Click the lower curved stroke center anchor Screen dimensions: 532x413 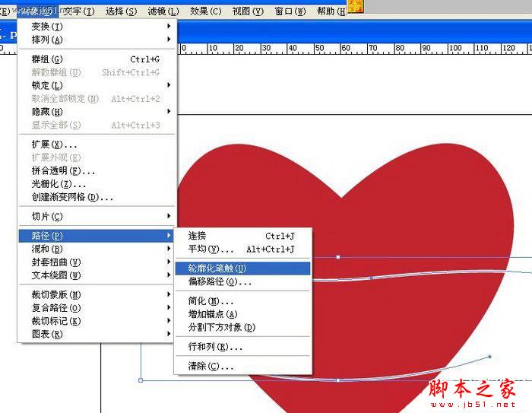click(338, 380)
